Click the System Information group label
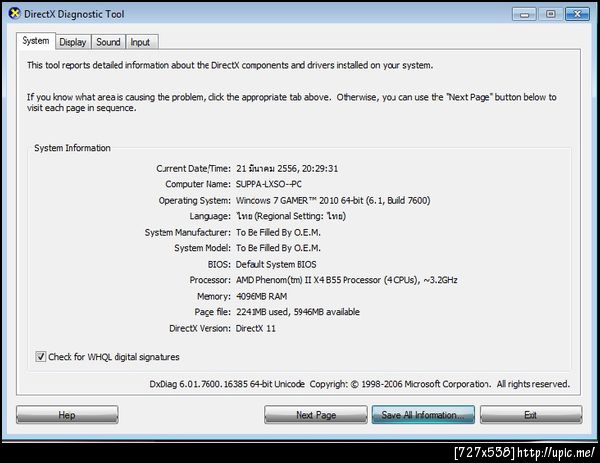The width and height of the screenshot is (600, 463). (72, 148)
